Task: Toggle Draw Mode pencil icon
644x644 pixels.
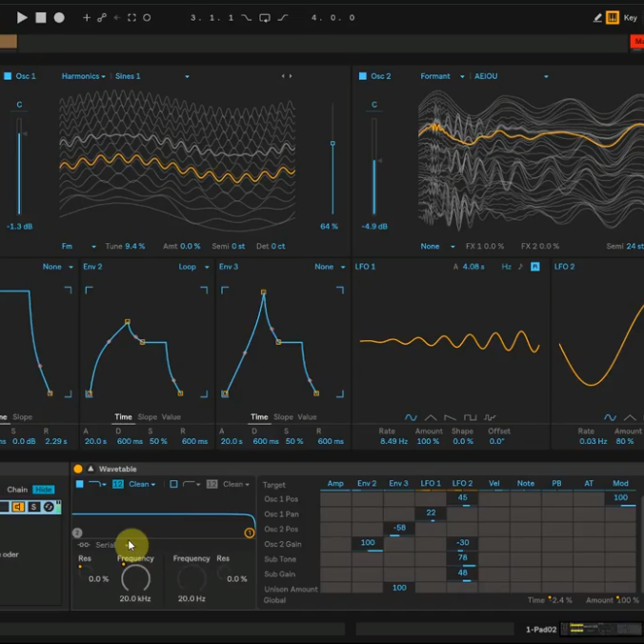Action: tap(597, 18)
